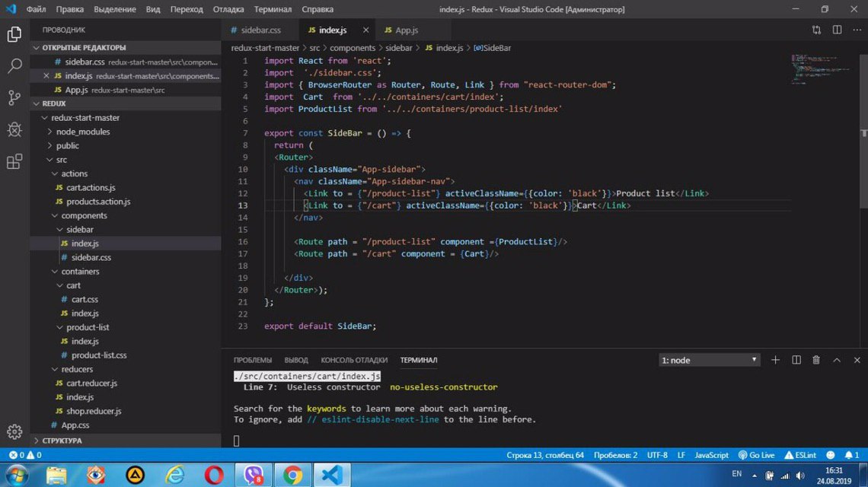The image size is (868, 487).
Task: Split the terminal panel
Action: pyautogui.click(x=796, y=360)
